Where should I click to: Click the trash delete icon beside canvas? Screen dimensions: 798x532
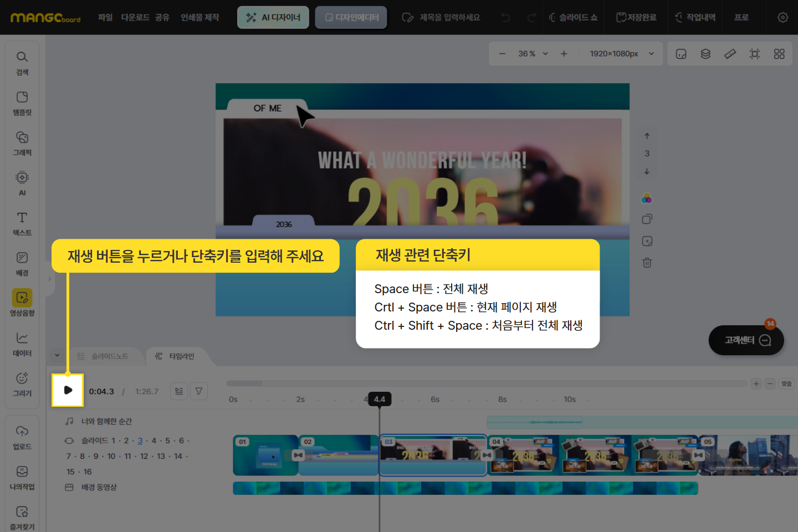click(x=647, y=263)
